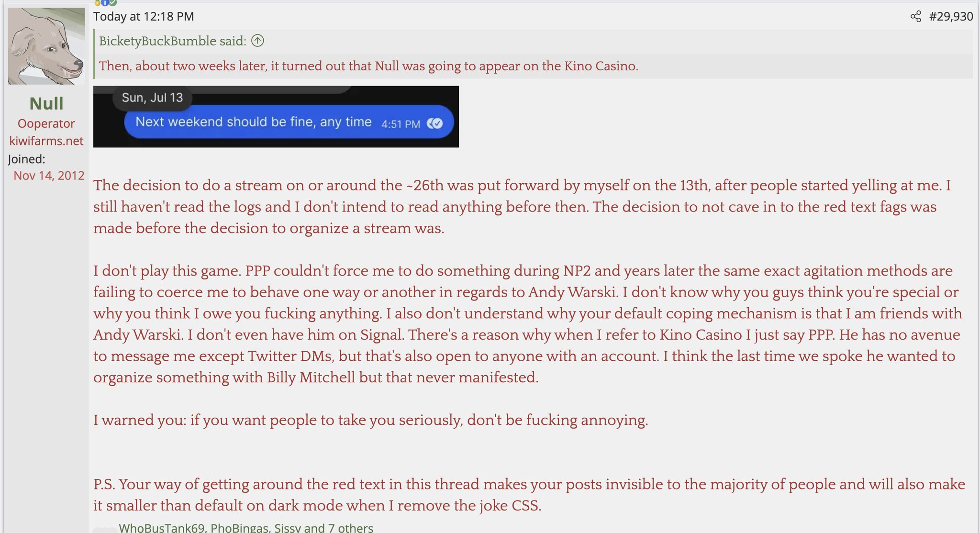Click the "Sun, Jul 13" date pill
This screenshot has width=980, height=533.
152,98
